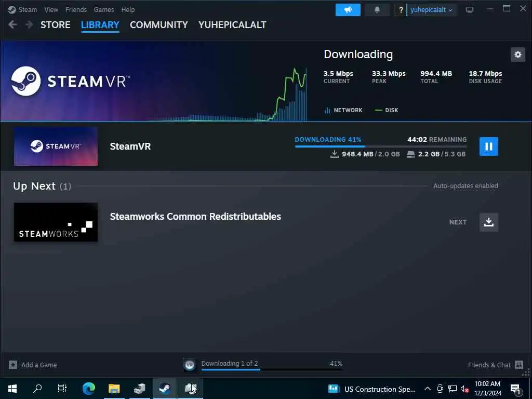Click the SteamVR game thumbnail
This screenshot has width=532, height=399.
56,146
